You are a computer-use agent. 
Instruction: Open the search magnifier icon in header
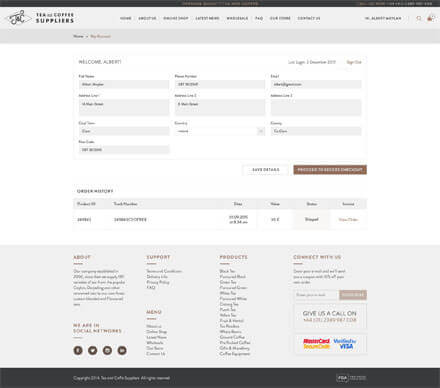point(419,18)
